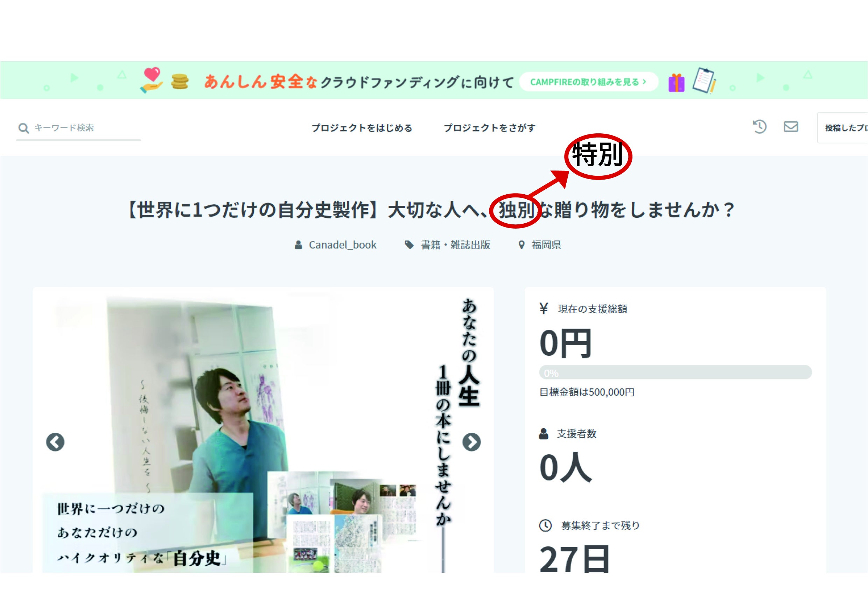The width and height of the screenshot is (868, 614).
Task: Open 書籍・雑誌出版 category link
Action: [x=456, y=245]
